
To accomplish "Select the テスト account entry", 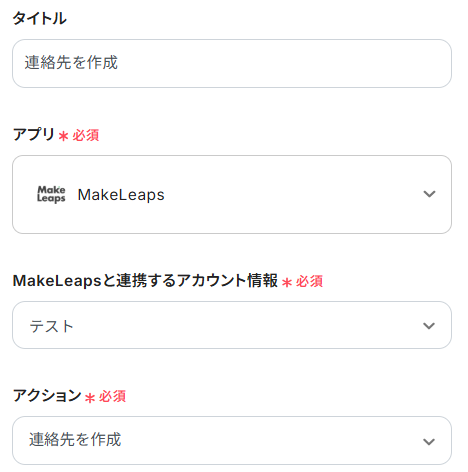I will 52,326.
